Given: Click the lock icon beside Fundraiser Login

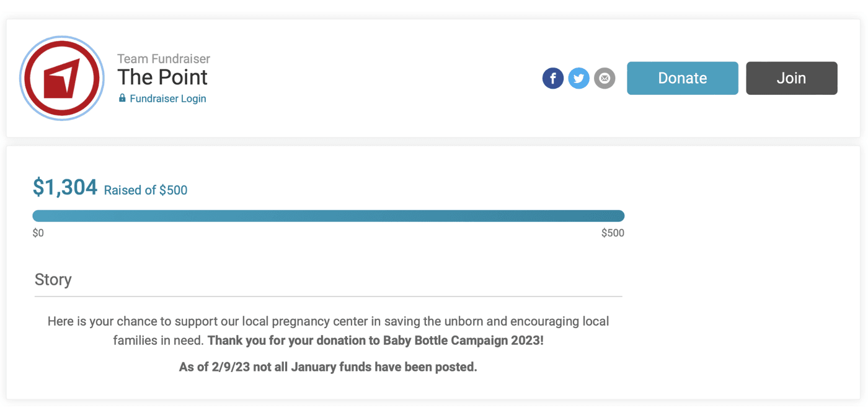Looking at the screenshot, I should 122,98.
